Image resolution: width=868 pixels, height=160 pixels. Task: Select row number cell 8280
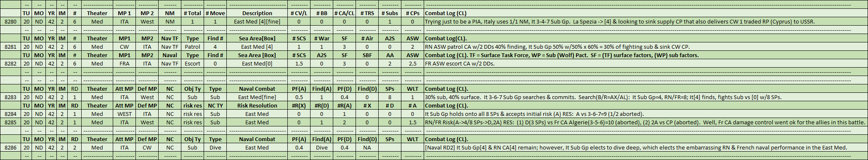click(11, 21)
